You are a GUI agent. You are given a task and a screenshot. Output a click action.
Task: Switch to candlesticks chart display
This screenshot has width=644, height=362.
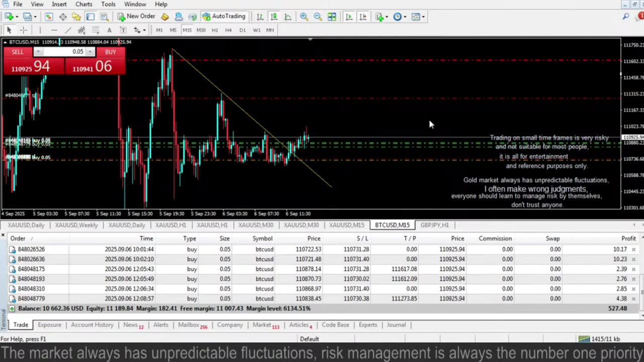point(274,17)
